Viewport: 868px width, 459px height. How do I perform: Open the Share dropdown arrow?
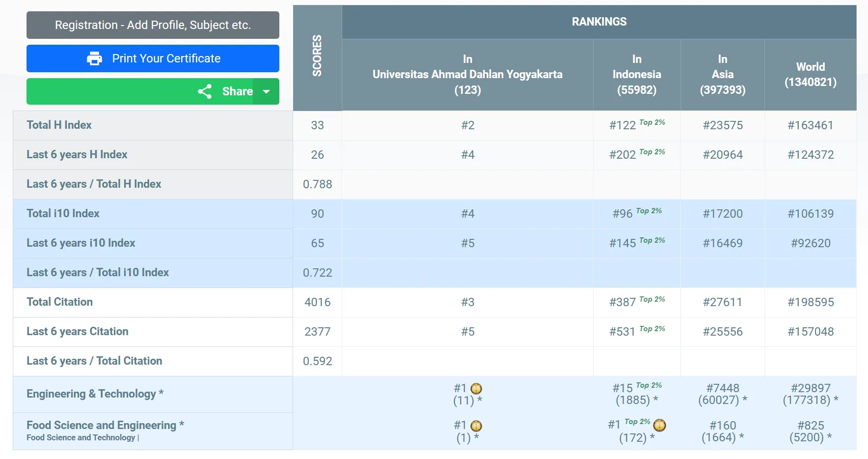click(x=267, y=91)
